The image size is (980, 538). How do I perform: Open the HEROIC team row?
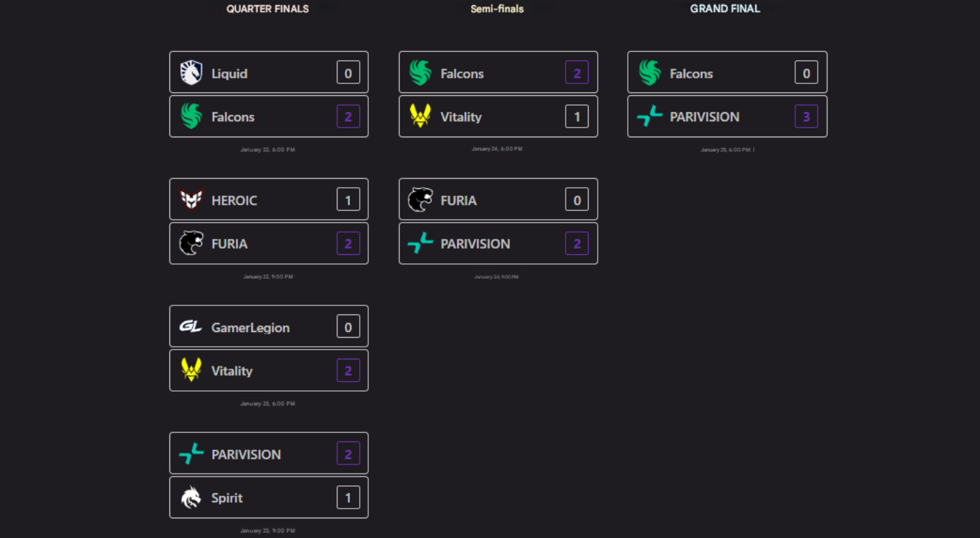pyautogui.click(x=269, y=200)
